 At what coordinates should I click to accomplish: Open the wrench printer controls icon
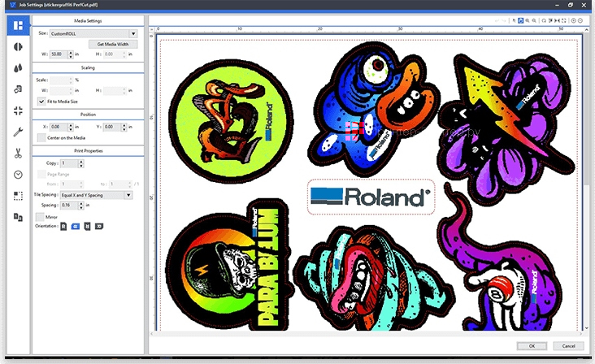click(x=17, y=132)
